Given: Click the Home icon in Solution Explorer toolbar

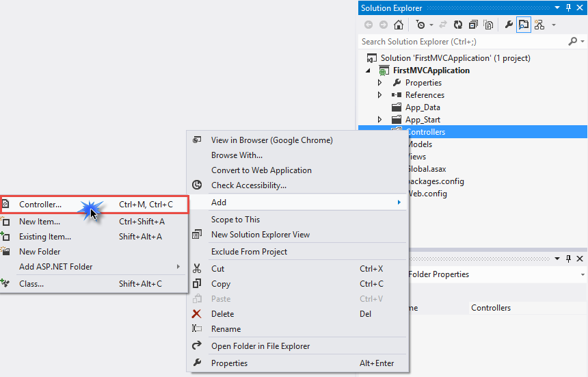Looking at the screenshot, I should coord(399,25).
